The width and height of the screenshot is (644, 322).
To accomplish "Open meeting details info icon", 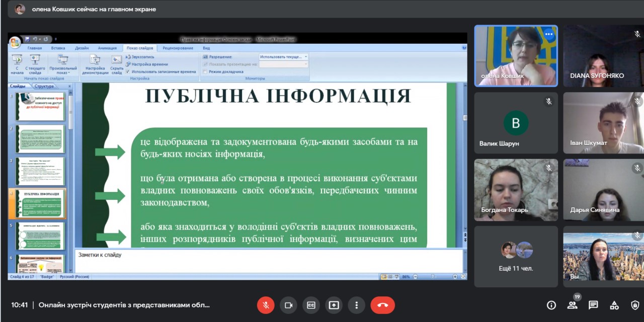I will pos(551,305).
